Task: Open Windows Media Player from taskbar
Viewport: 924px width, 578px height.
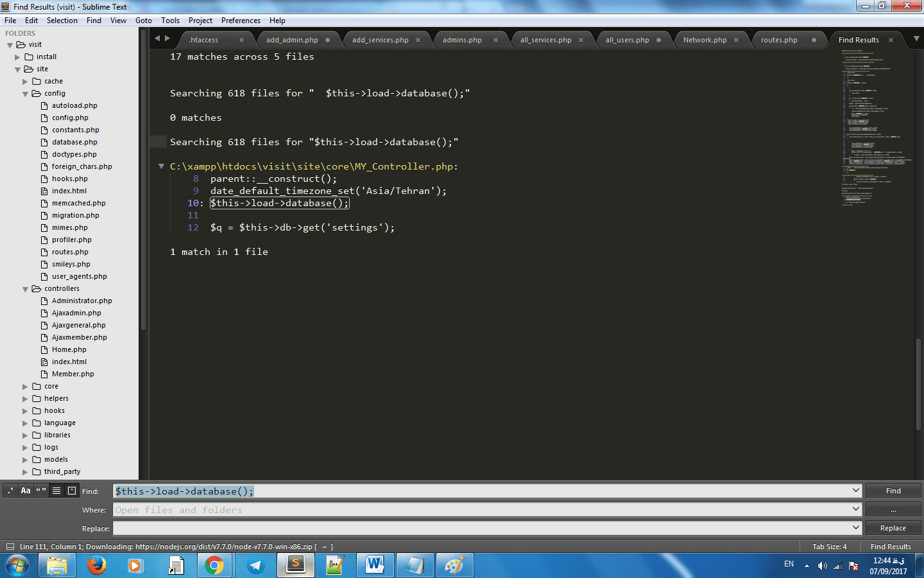Action: [x=135, y=565]
